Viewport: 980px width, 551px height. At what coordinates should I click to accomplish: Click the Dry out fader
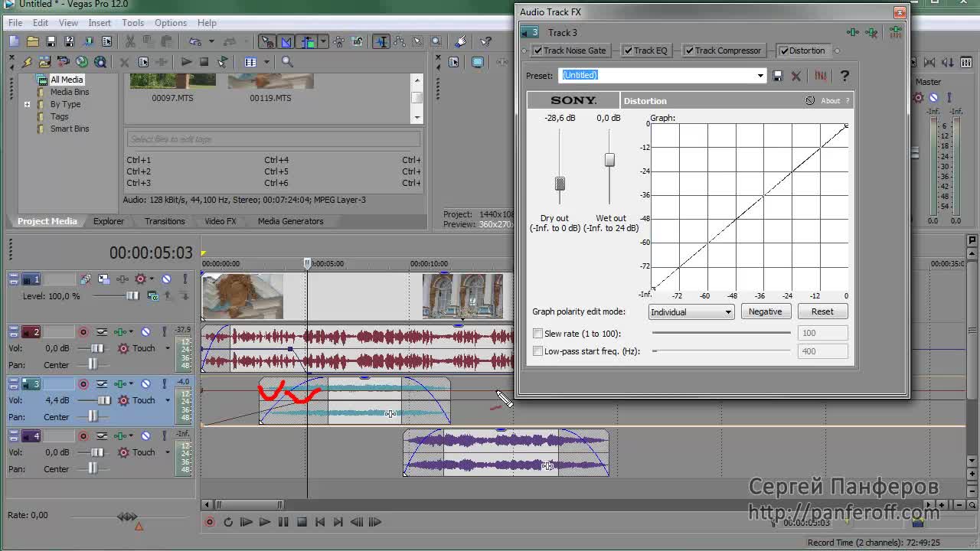560,184
